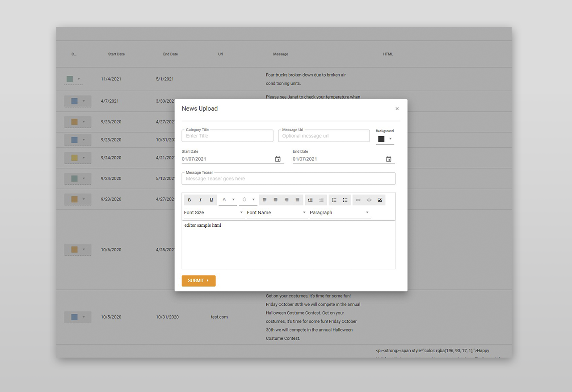Click the 'Four trucks broken down' message cell
Image resolution: width=572 pixels, height=392 pixels.
306,79
